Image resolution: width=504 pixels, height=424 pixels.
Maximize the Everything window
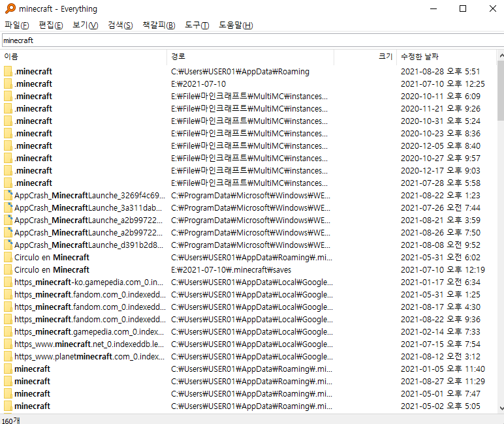coord(463,8)
